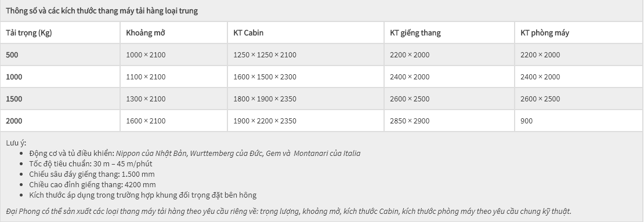Select the Đại Phong italic footer sentence
The image size is (644, 222).
288,212
